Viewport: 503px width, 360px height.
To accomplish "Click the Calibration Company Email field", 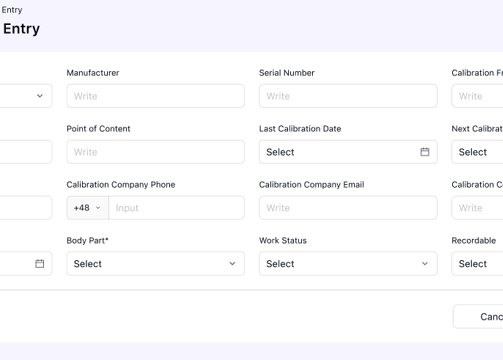I will point(348,208).
